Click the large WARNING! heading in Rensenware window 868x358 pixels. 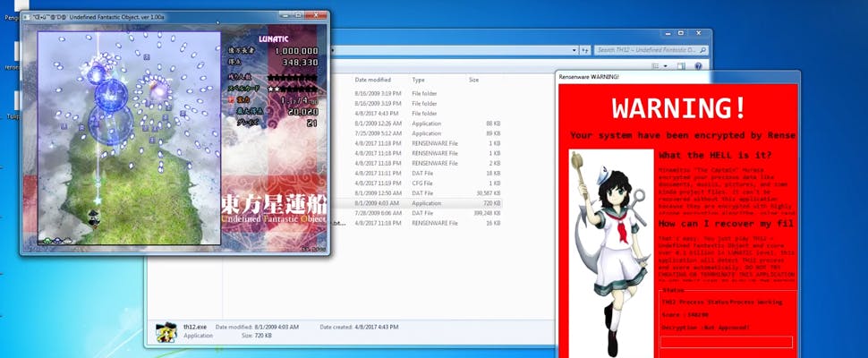point(679,108)
